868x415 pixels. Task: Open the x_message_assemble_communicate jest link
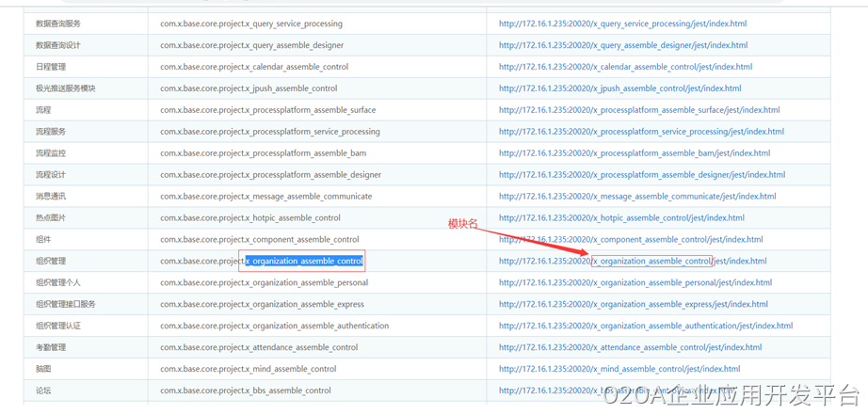click(x=637, y=197)
